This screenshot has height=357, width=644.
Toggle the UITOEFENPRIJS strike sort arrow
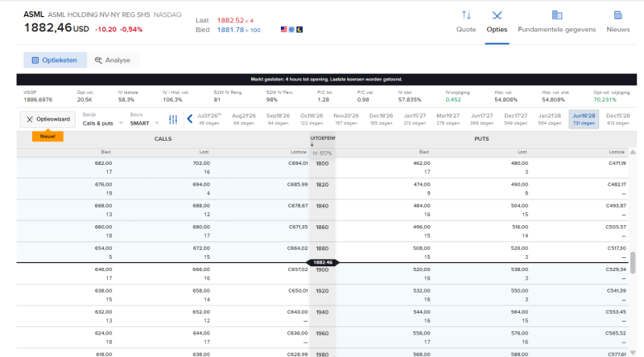[x=312, y=145]
